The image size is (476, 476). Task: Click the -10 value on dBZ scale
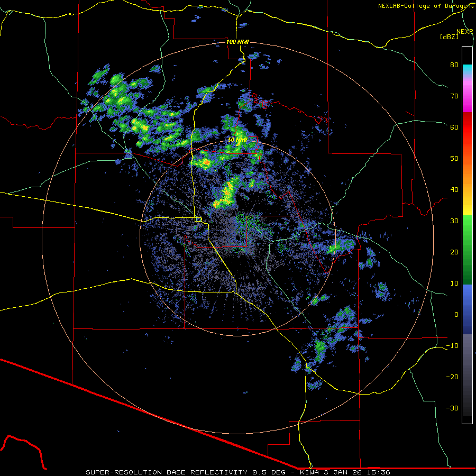(452, 346)
